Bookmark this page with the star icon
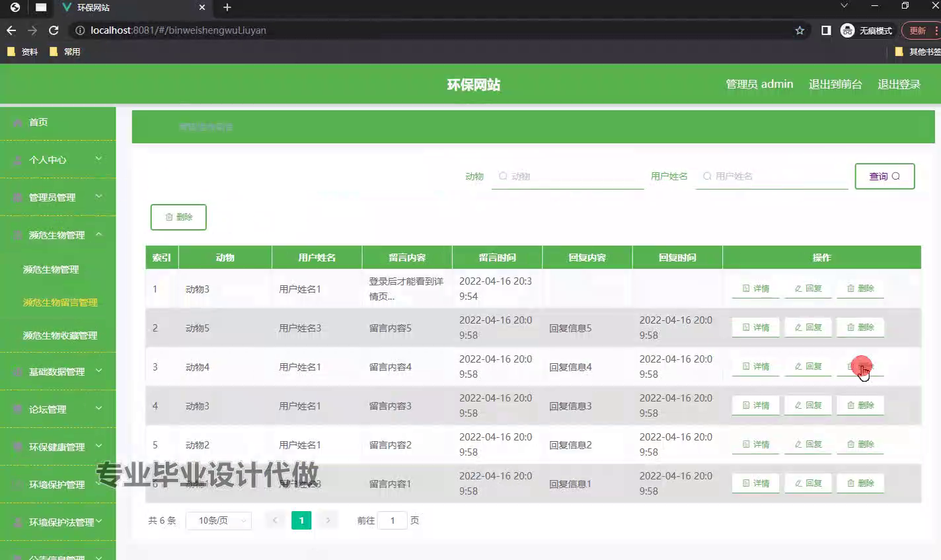Viewport: 941px width, 560px height. 800,30
